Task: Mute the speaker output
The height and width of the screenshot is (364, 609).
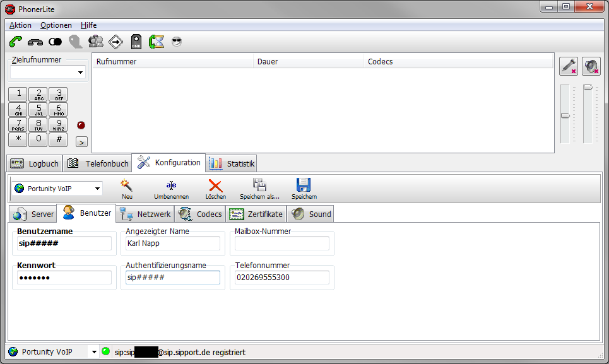Action: click(591, 66)
